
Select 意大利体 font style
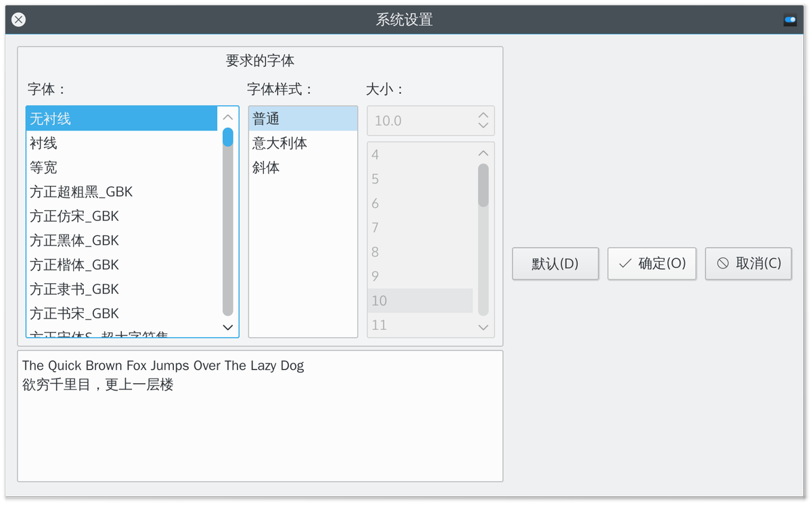[x=279, y=143]
